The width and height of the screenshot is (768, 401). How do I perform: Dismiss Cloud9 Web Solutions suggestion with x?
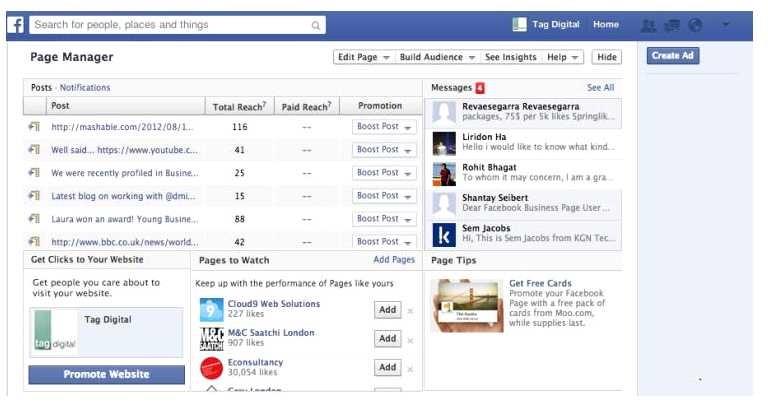point(410,311)
